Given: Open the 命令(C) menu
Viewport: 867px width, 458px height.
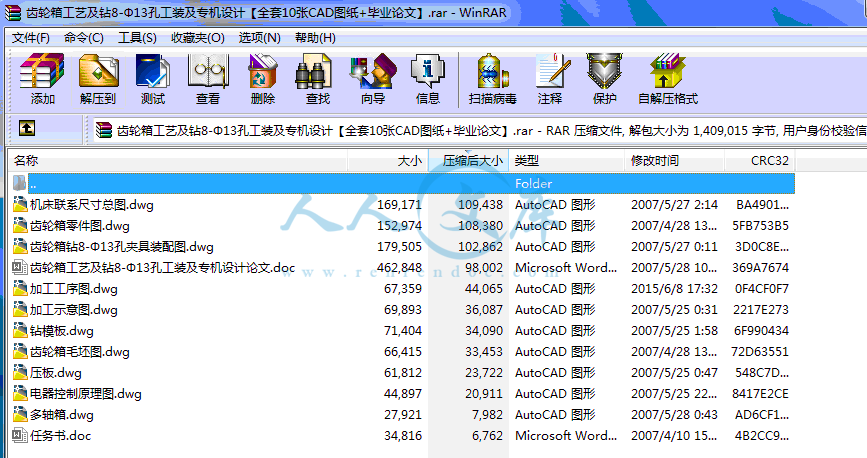Looking at the screenshot, I should (x=83, y=38).
